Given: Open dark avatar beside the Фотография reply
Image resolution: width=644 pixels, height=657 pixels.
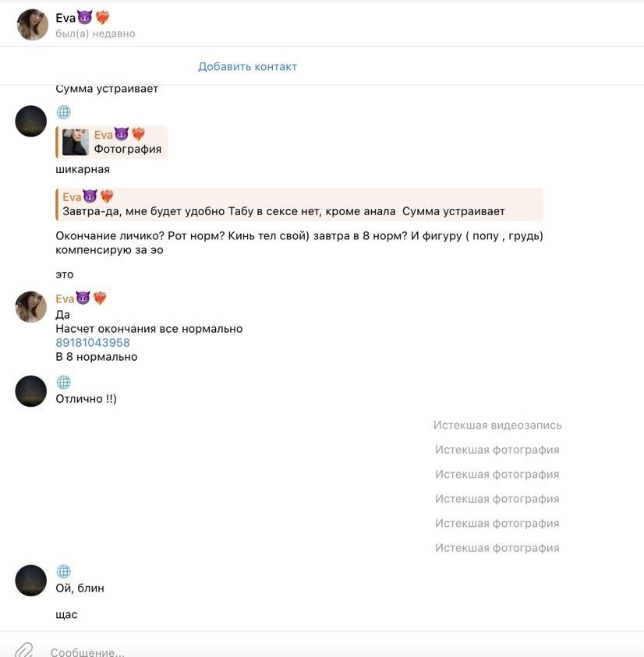Looking at the screenshot, I should 31,121.
